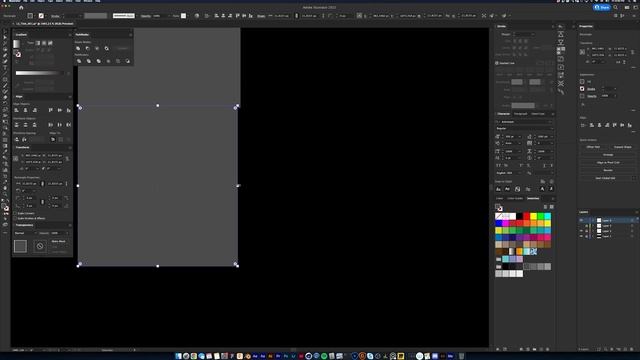Image resolution: width=640 pixels, height=360 pixels.
Task: Switch to the Color tab
Action: coord(500,198)
